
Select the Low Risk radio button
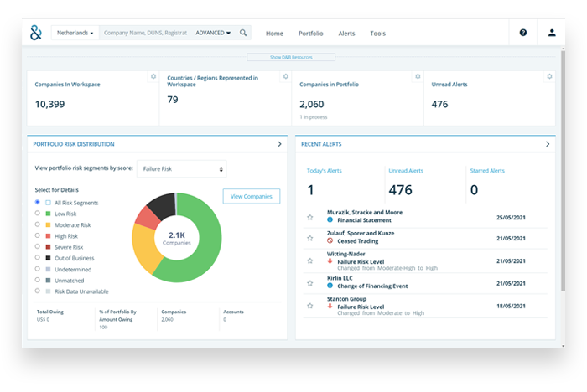pyautogui.click(x=38, y=214)
